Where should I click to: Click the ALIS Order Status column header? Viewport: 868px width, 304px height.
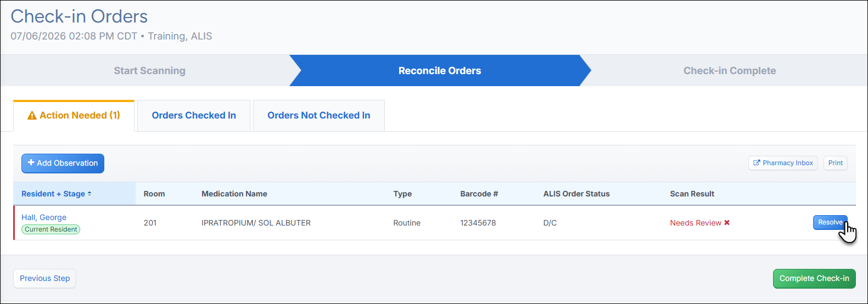[576, 194]
